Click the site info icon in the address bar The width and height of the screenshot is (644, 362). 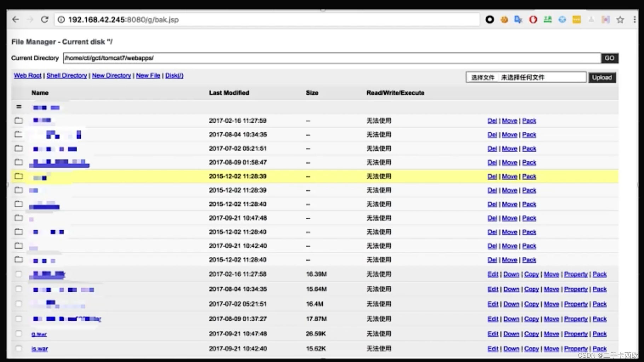(x=61, y=20)
